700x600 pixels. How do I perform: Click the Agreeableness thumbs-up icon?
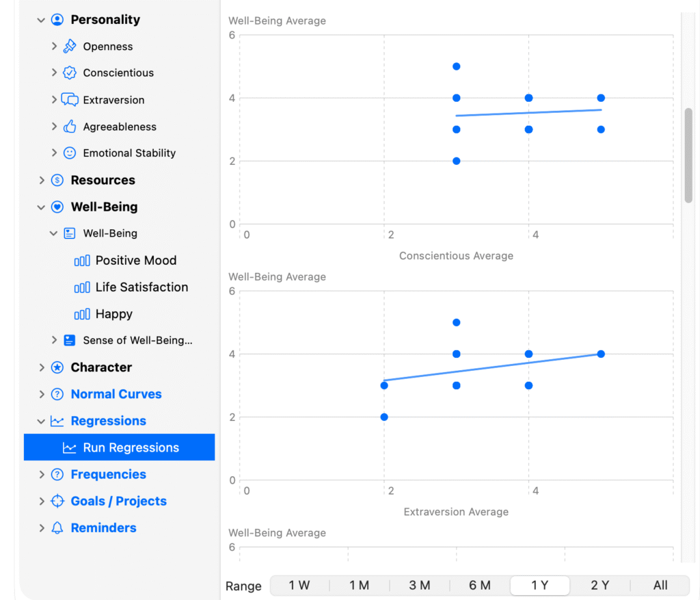point(69,127)
